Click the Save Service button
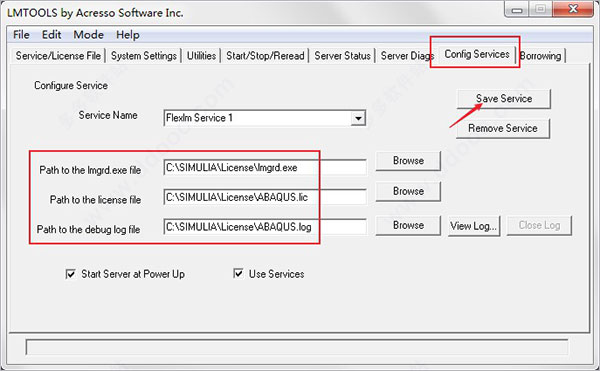 504,99
